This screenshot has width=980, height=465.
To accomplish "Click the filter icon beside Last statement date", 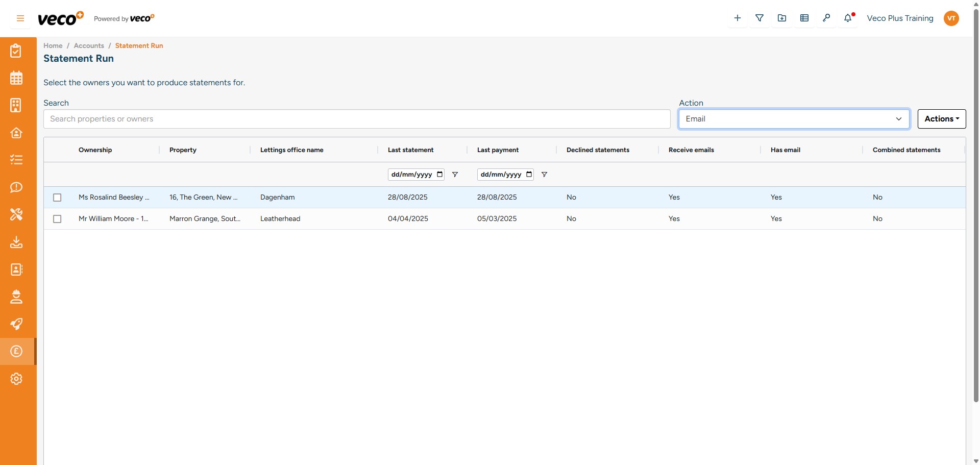I will 455,175.
